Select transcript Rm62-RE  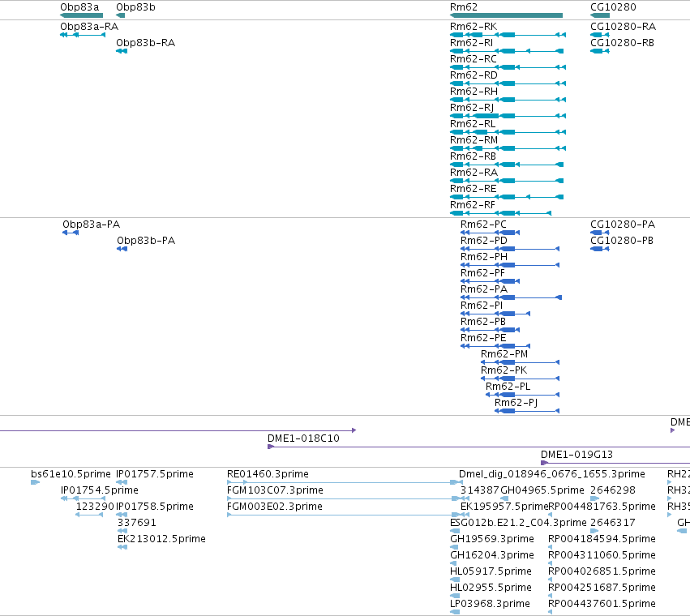pos(507,197)
